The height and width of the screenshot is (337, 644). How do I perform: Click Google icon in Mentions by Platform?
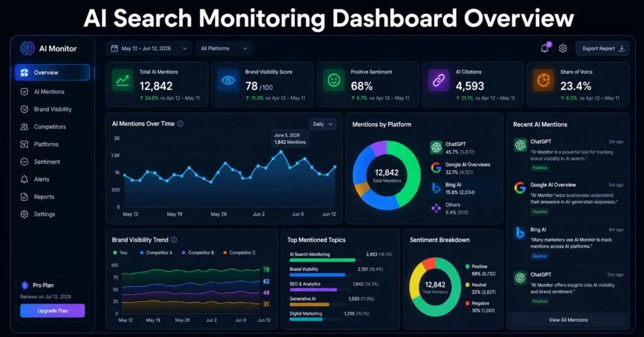point(436,167)
